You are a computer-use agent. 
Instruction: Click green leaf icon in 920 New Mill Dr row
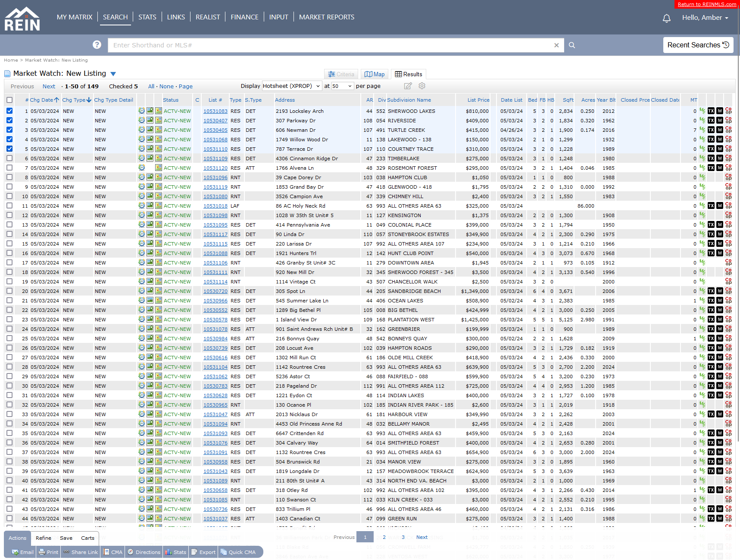[x=703, y=272]
